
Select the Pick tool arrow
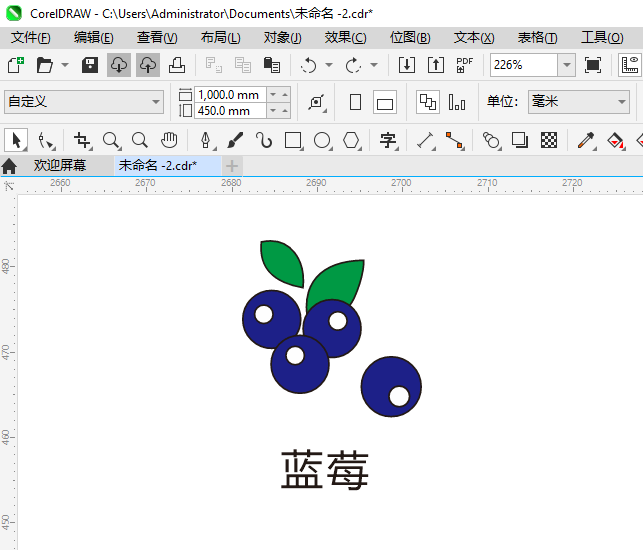(x=16, y=141)
